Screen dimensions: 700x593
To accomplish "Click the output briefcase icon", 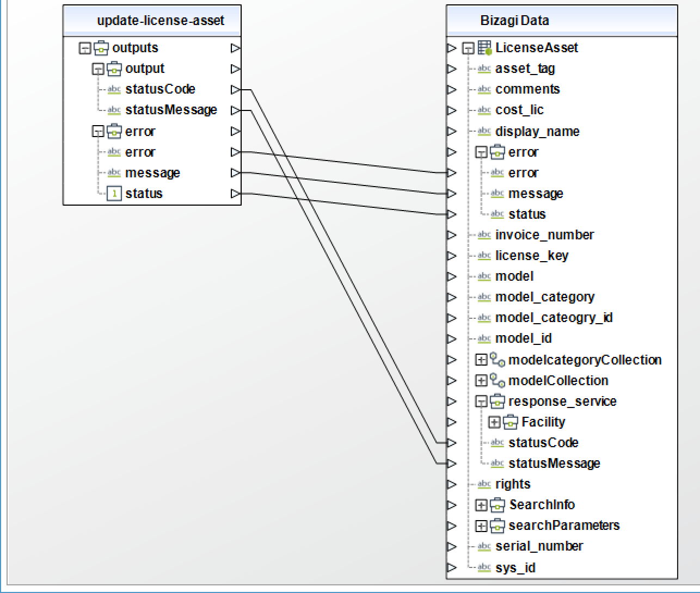I will tap(114, 69).
